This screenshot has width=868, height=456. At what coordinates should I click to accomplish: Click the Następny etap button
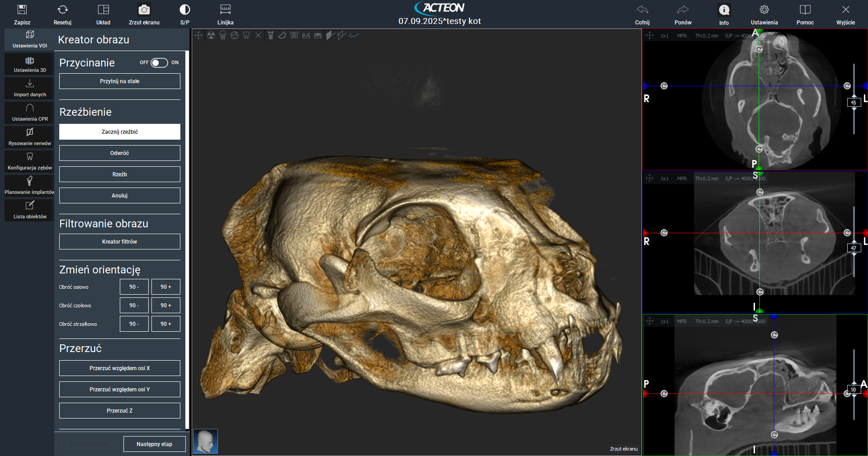click(x=154, y=444)
